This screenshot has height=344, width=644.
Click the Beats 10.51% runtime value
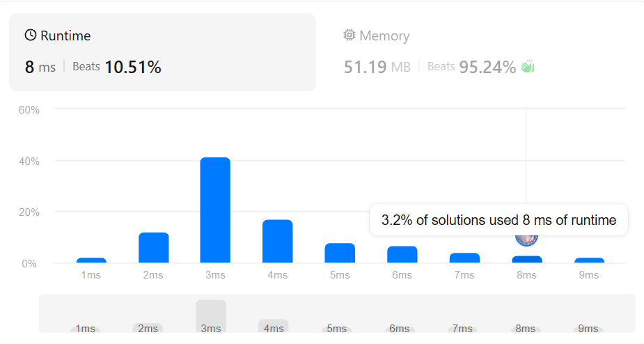tap(117, 67)
